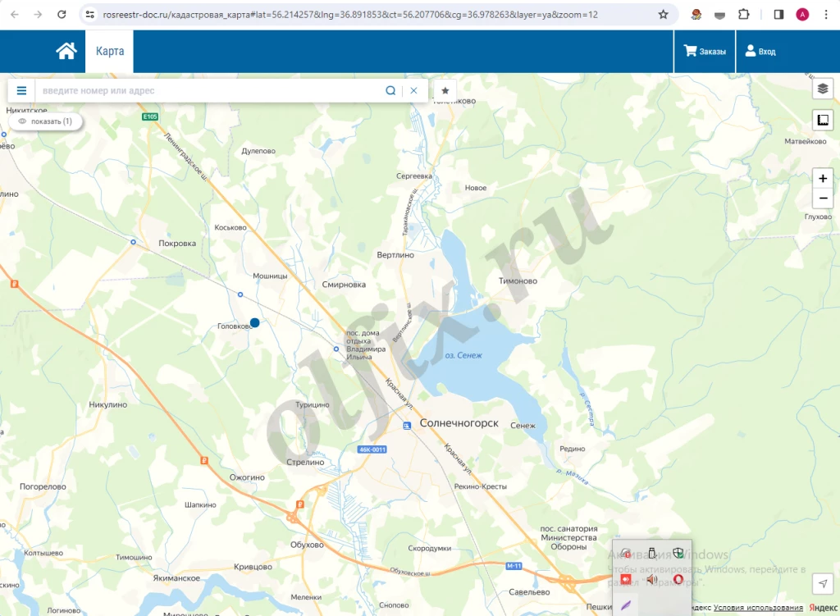Click the "Вход" login button
The image size is (840, 616).
pyautogui.click(x=760, y=52)
